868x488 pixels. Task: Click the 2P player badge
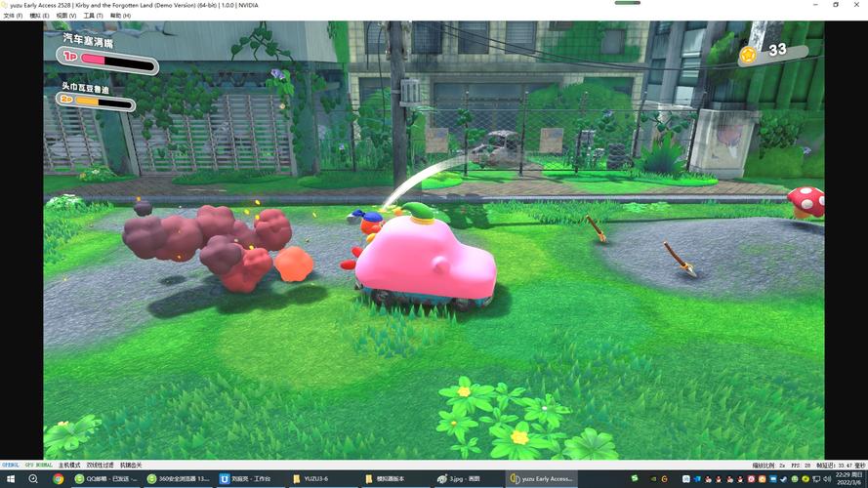click(66, 99)
